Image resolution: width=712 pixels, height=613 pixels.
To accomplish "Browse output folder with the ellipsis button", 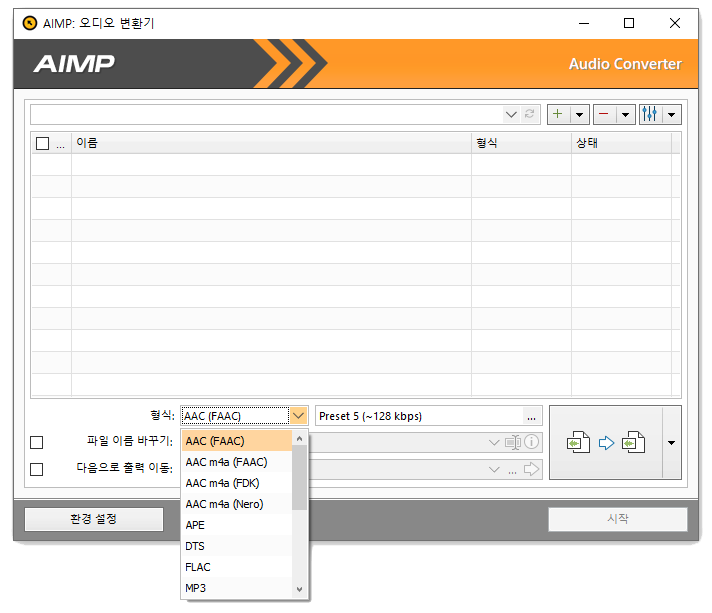I will coord(512,470).
